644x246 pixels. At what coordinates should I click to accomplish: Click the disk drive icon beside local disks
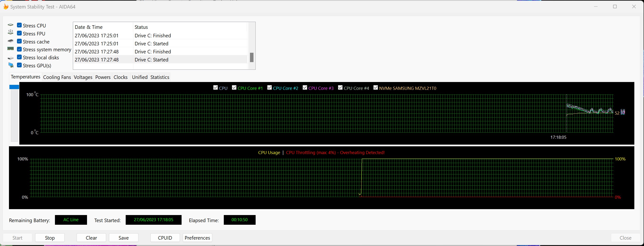tap(11, 58)
